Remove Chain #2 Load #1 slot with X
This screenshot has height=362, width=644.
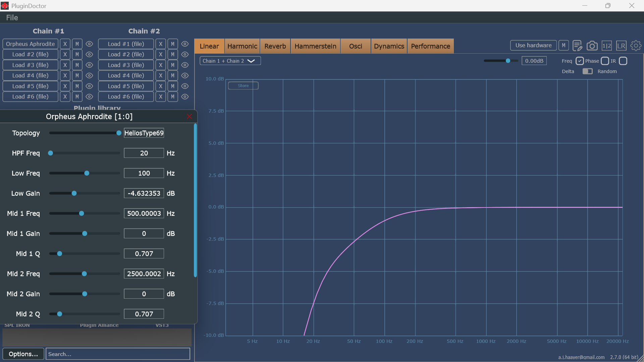click(x=161, y=44)
